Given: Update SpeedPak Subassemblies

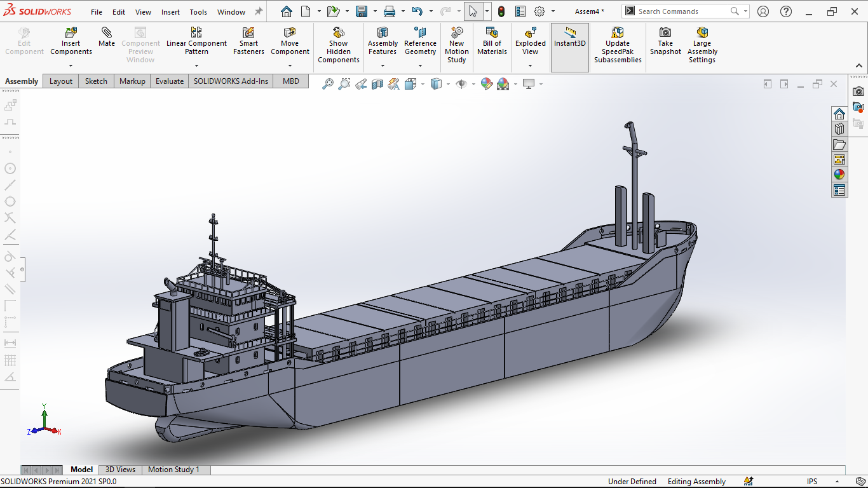Looking at the screenshot, I should tap(618, 45).
